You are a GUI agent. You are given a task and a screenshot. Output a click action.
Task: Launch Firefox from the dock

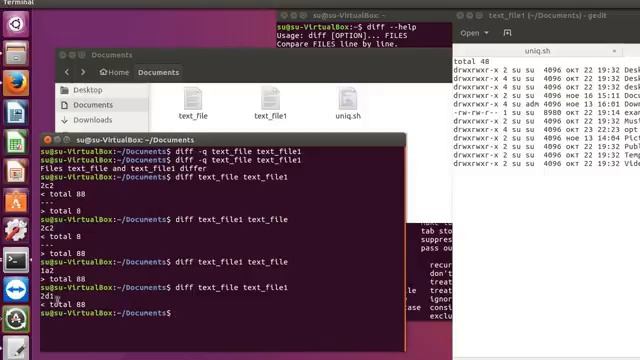(16, 83)
